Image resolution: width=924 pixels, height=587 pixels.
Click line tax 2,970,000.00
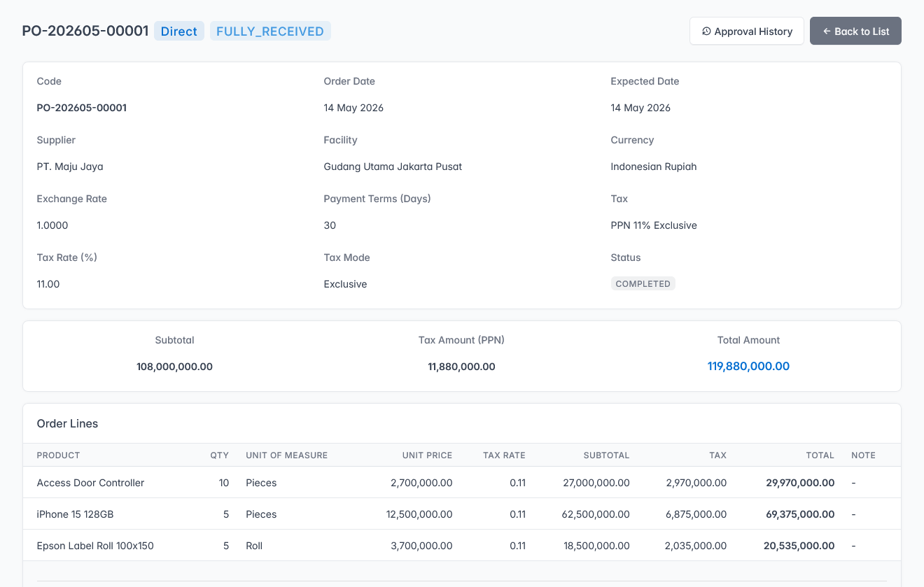(696, 483)
